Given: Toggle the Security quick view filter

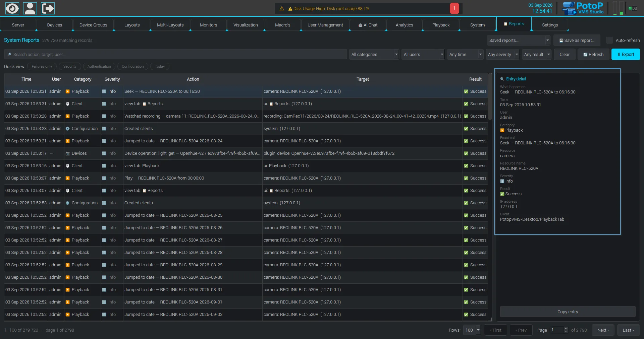Looking at the screenshot, I should click(x=70, y=66).
